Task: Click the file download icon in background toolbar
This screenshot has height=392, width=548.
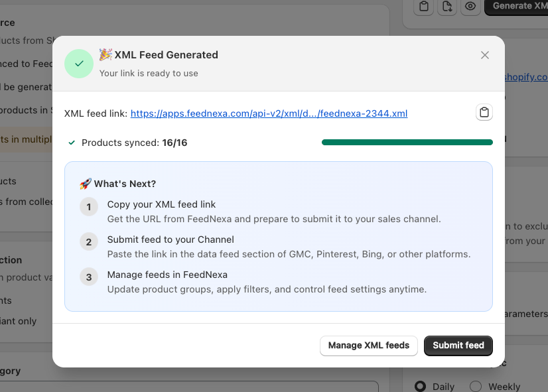Action: coord(447,6)
